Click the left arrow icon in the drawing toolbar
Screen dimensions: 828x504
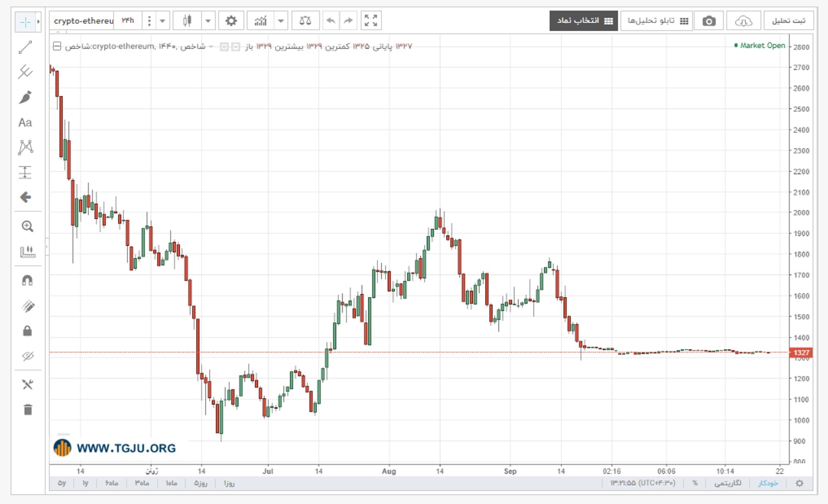[x=25, y=197]
